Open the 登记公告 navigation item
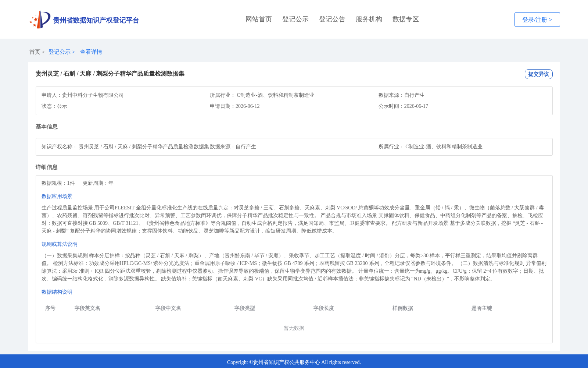The width and height of the screenshot is (588, 368). click(332, 19)
